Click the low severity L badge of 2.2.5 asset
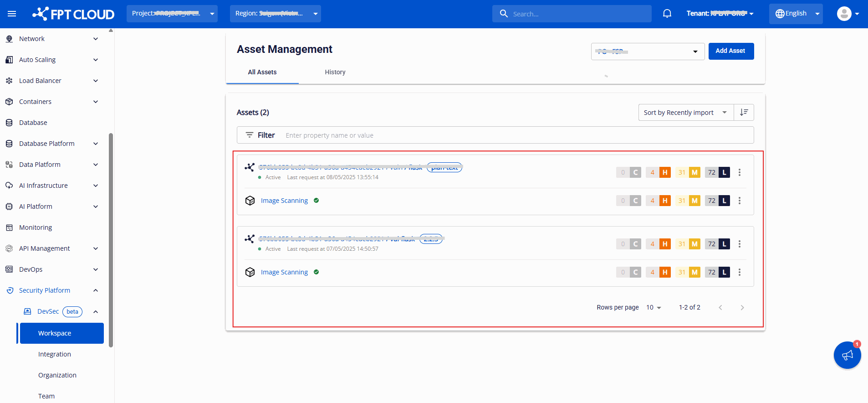868x403 pixels. click(x=724, y=244)
